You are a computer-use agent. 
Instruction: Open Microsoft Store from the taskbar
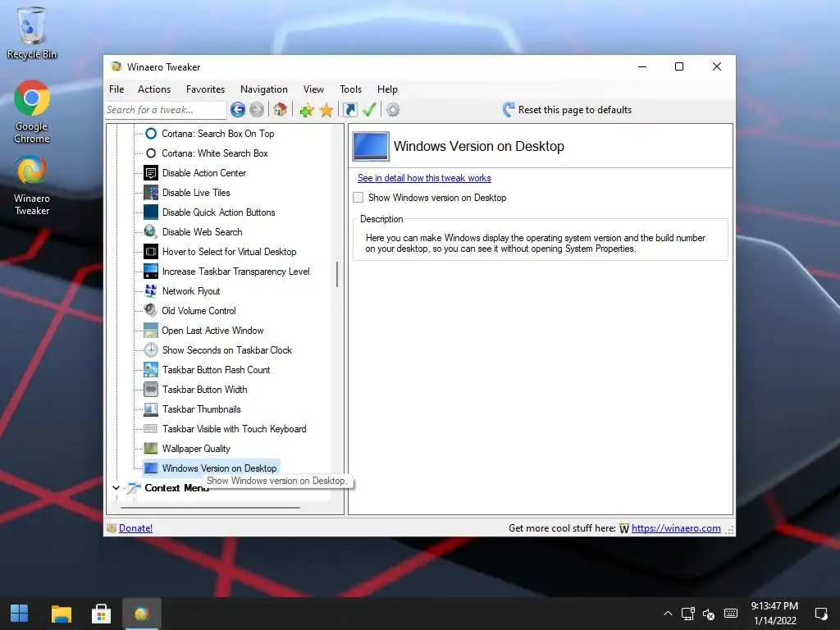[101, 614]
